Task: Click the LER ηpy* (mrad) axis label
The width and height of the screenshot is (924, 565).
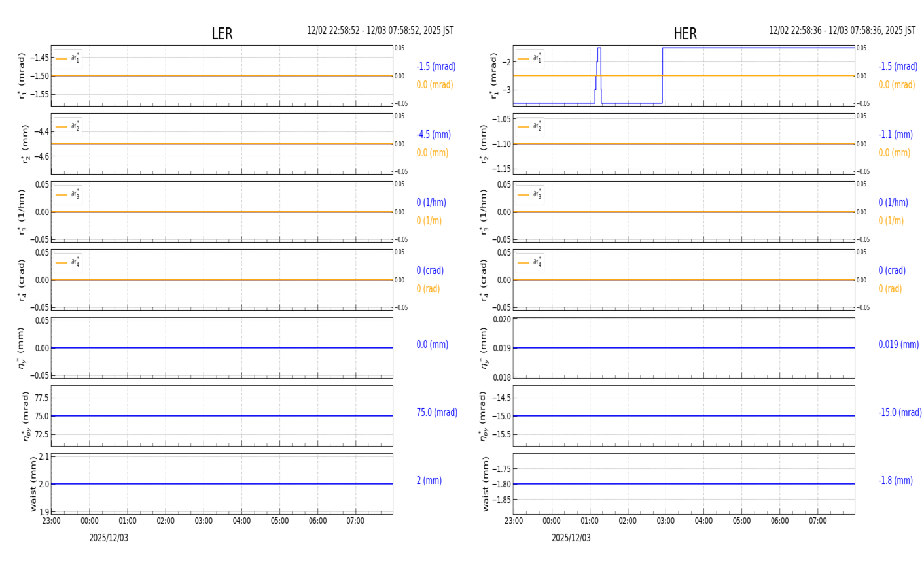Action: 26,416
